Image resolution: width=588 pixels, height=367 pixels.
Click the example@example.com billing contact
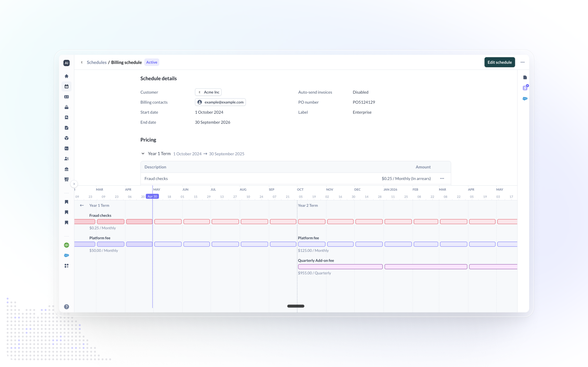click(220, 102)
